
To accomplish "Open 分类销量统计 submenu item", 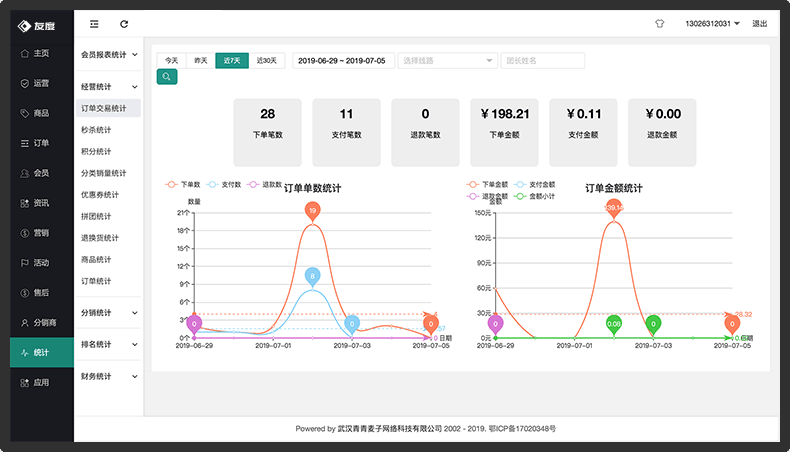I will pos(108,173).
